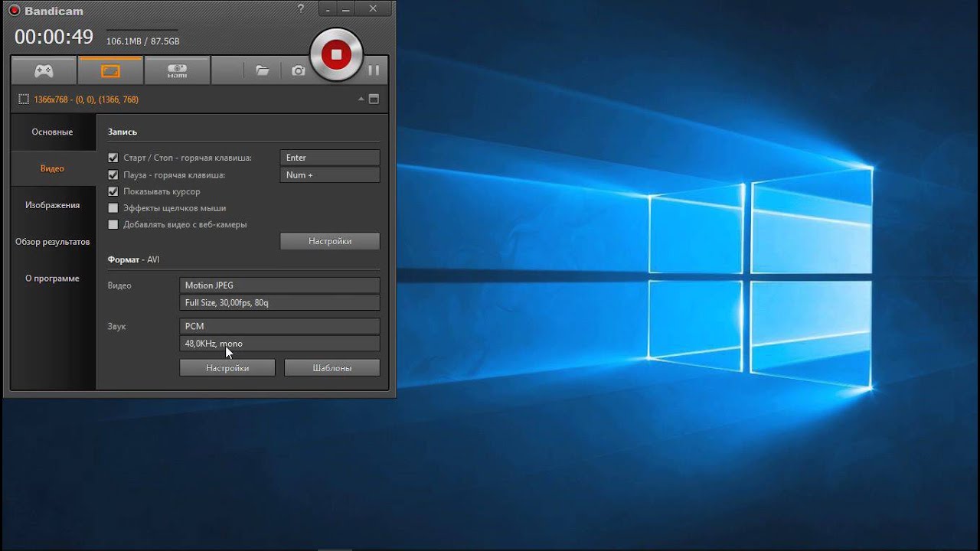Toggle Пауза hotkey checkbox
This screenshot has width=980, height=551.
click(x=113, y=174)
